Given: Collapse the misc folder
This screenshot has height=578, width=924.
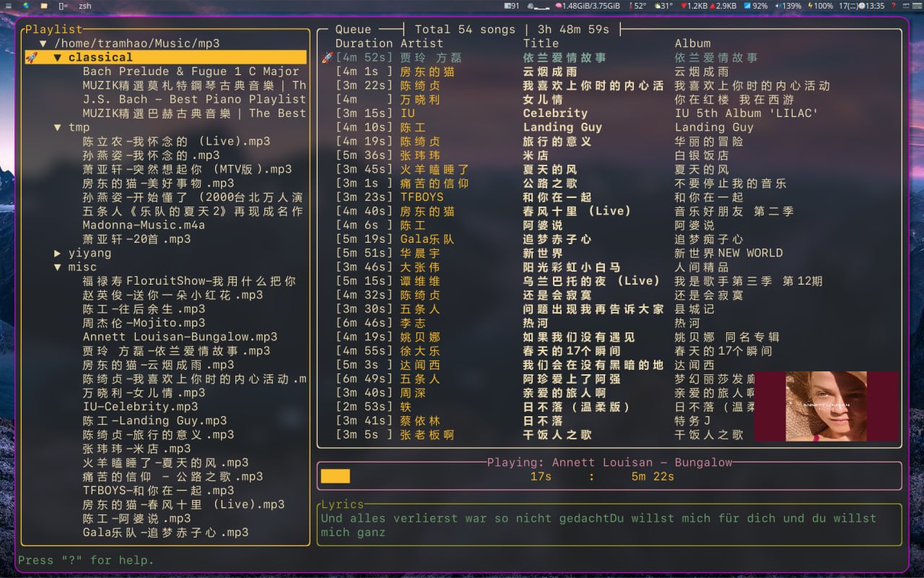Looking at the screenshot, I should tap(58, 267).
